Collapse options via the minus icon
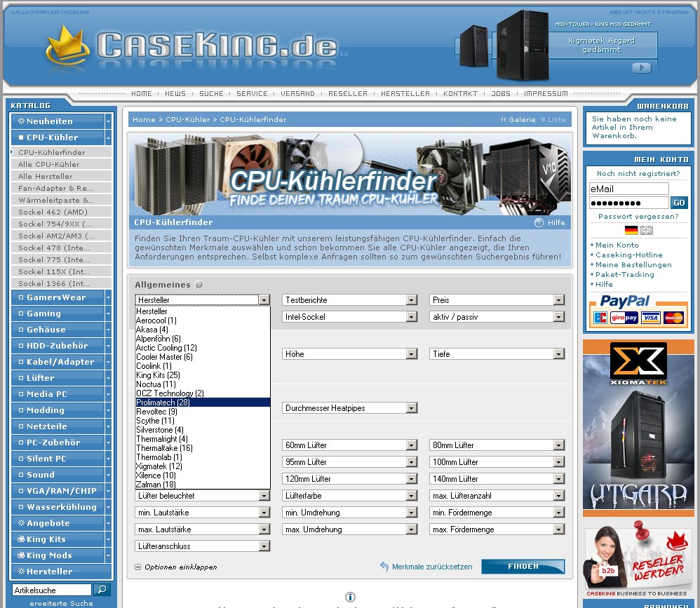The height and width of the screenshot is (608, 700). click(x=138, y=567)
